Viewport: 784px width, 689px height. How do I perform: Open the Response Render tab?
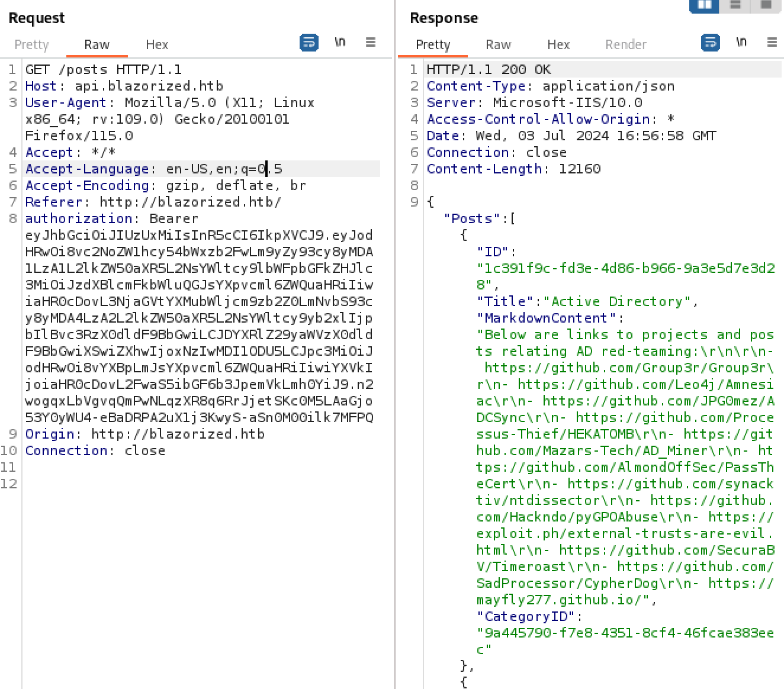626,45
